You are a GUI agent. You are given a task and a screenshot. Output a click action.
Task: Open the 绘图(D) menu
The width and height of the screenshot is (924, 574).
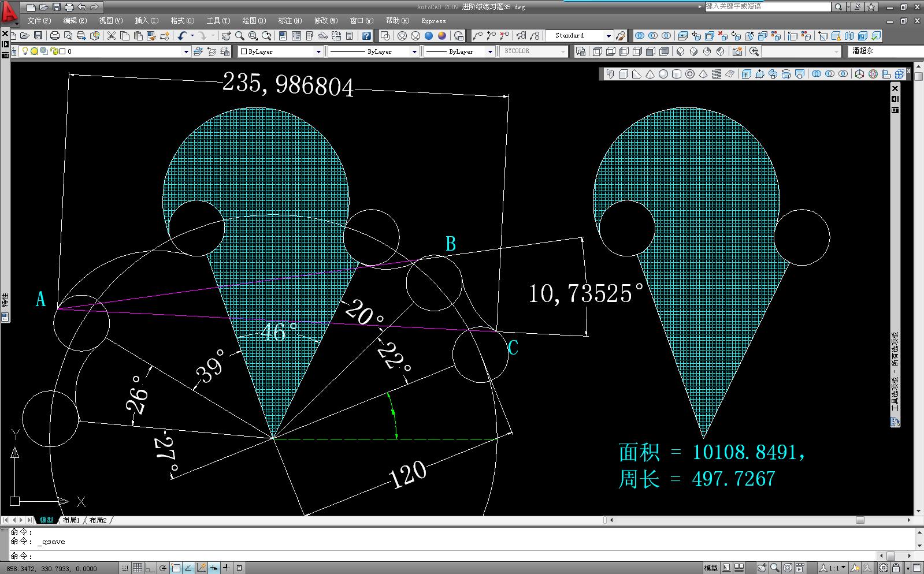tap(254, 21)
